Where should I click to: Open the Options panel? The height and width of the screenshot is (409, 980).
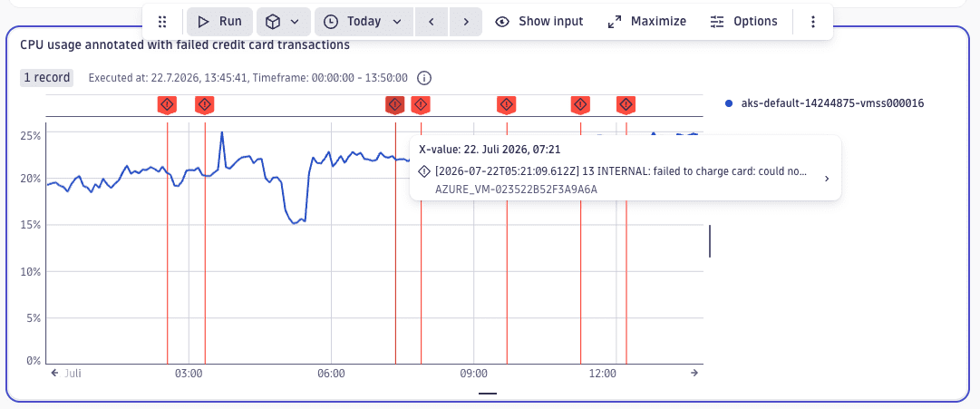click(743, 22)
